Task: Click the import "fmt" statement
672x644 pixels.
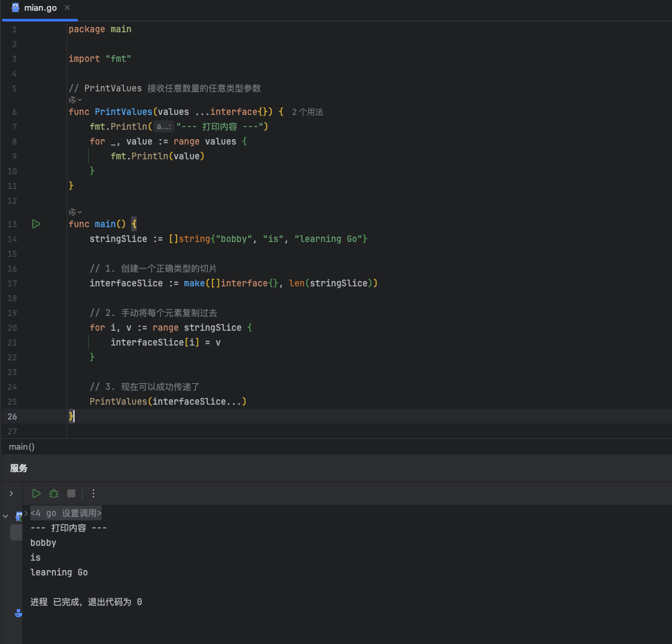Action: (100, 58)
